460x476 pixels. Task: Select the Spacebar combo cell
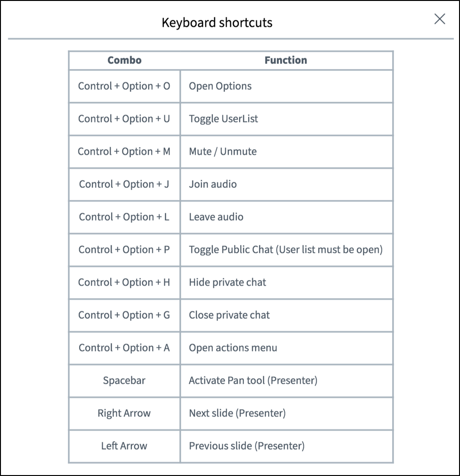pyautogui.click(x=124, y=381)
